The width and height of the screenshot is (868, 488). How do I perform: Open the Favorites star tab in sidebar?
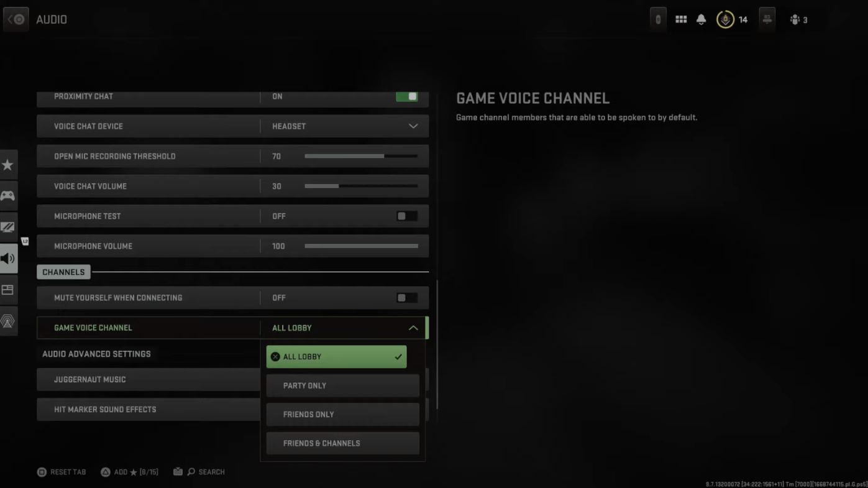8,165
